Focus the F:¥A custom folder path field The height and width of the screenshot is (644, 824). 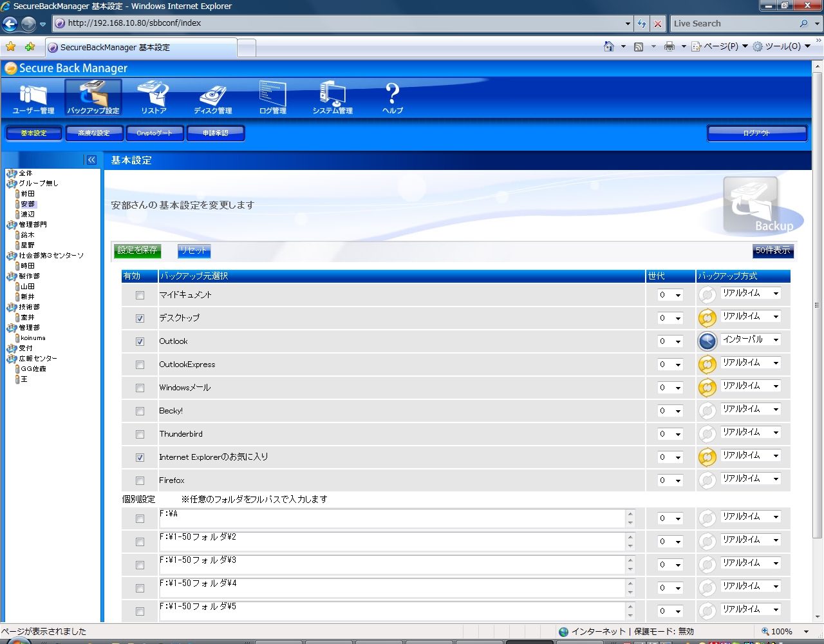pyautogui.click(x=392, y=518)
